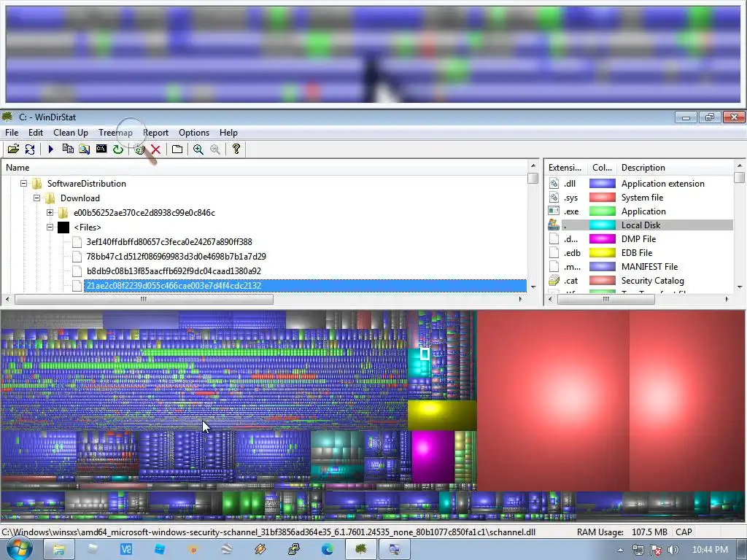Open the Report menu
This screenshot has width=747, height=560.
156,133
